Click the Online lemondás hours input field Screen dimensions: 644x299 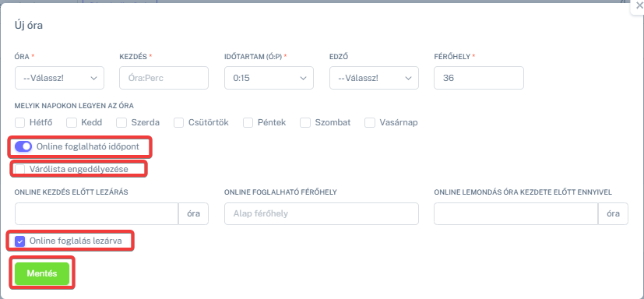point(516,213)
